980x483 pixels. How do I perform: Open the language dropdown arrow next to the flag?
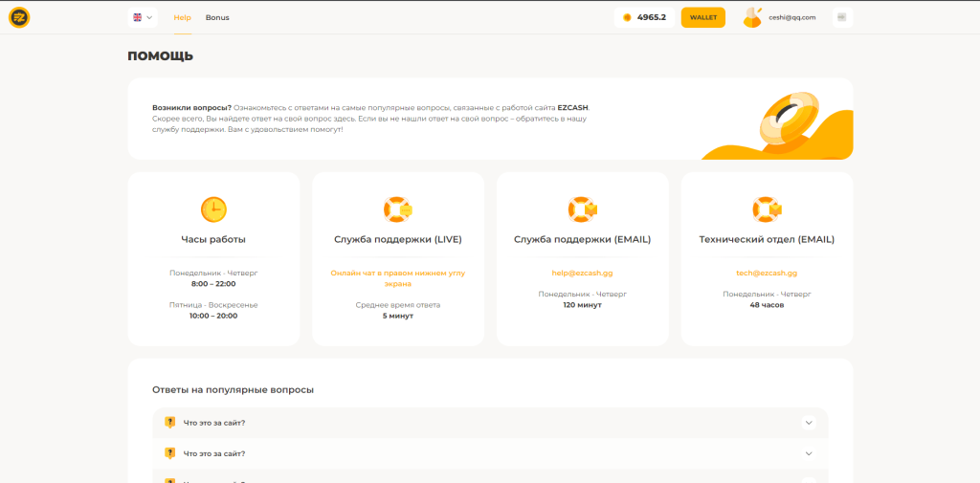point(149,17)
